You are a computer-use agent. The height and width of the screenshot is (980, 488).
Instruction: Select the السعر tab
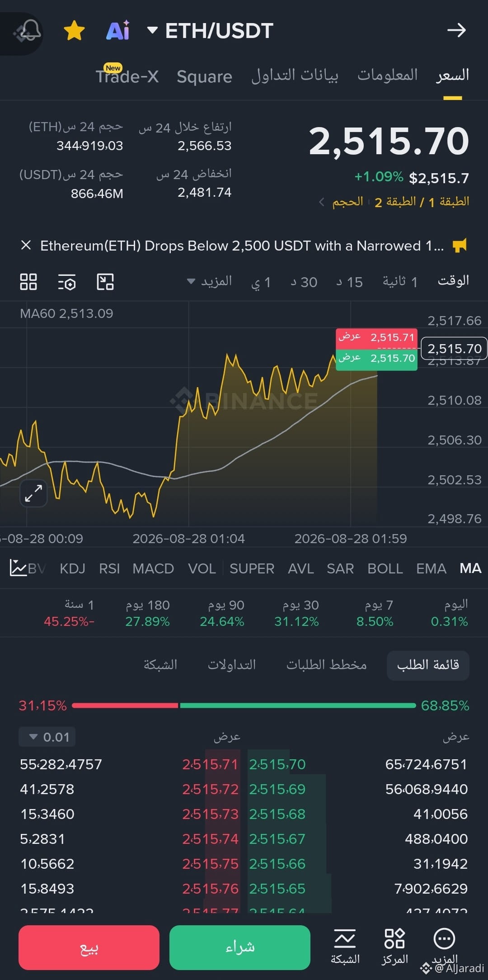click(452, 75)
